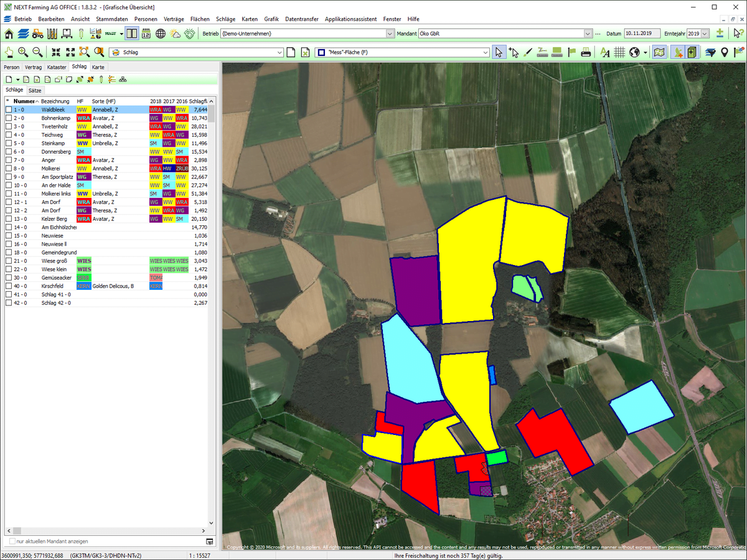This screenshot has height=560, width=747.
Task: Switch to the Sätze tab
Action: click(x=35, y=90)
